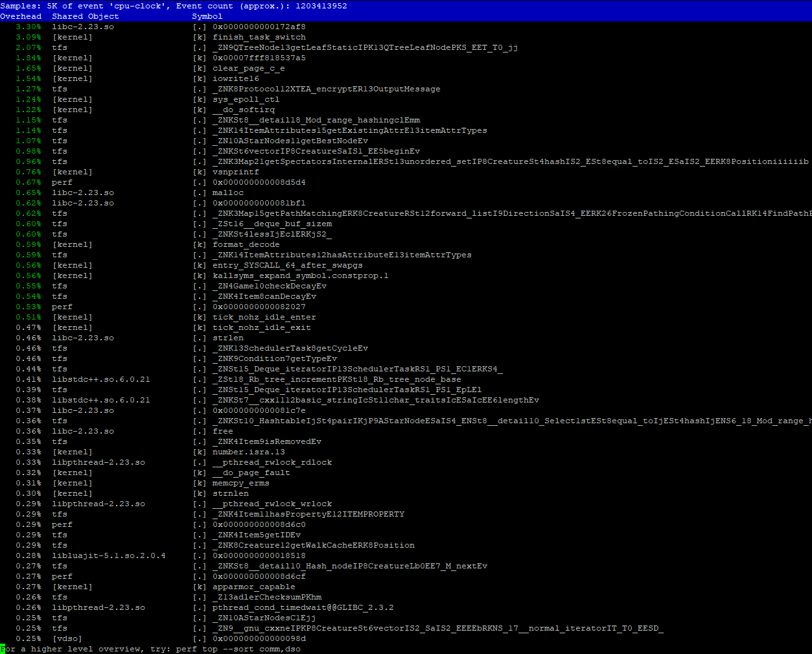Click _ZNK4Item11hasPropertyE12ITEMPROPERTY symbol

[x=308, y=514]
